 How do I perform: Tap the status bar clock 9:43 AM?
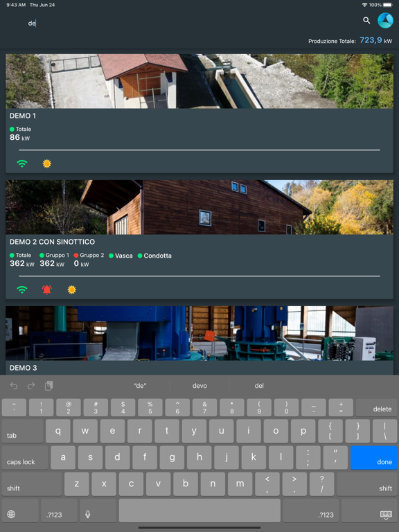point(17,5)
